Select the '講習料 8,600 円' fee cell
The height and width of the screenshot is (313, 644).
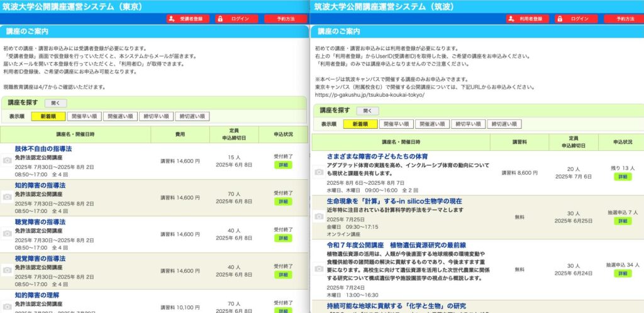(x=519, y=173)
